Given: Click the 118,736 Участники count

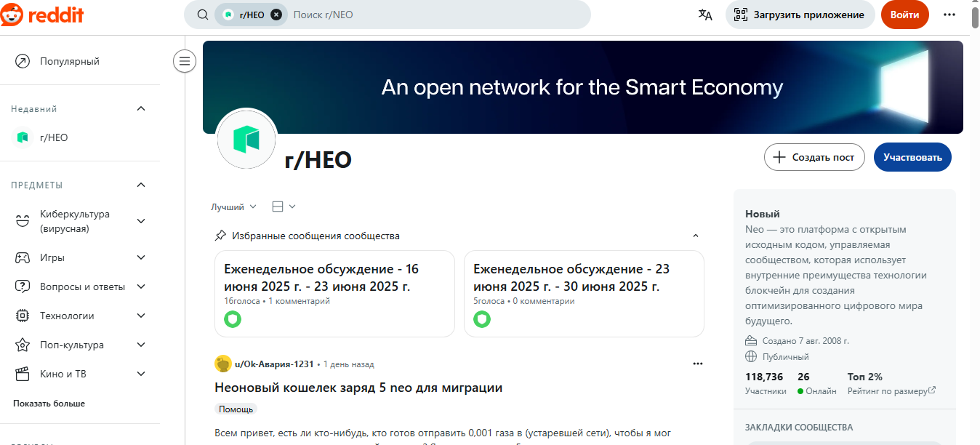Looking at the screenshot, I should [766, 383].
